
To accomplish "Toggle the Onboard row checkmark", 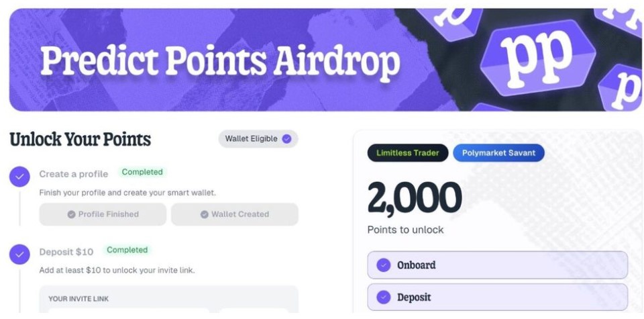I will click(x=384, y=265).
